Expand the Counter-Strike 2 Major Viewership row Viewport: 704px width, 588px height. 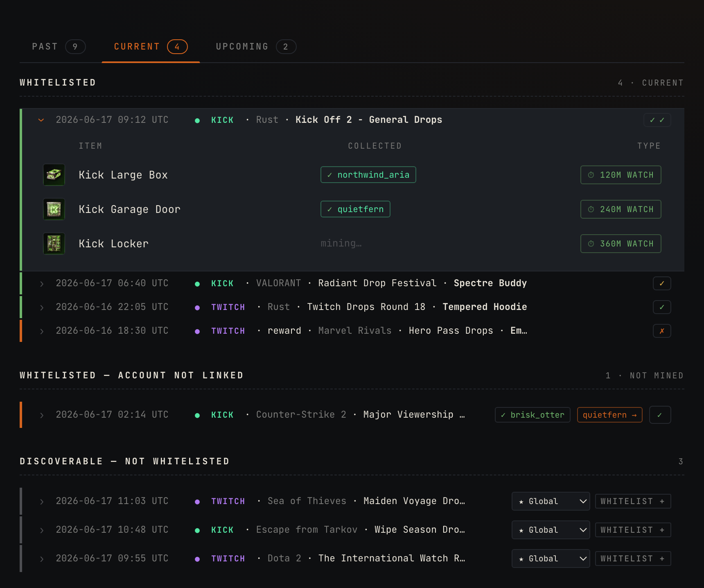(41, 415)
